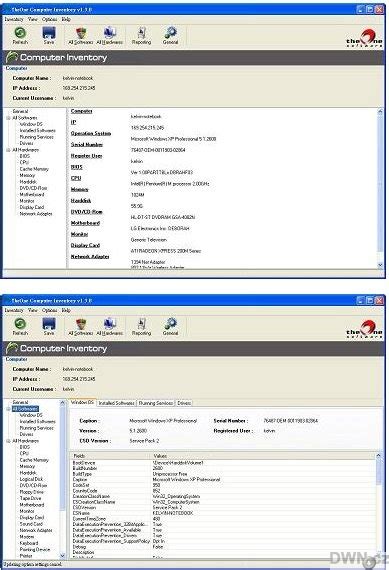Click Fields column header in bottom window

tap(110, 456)
